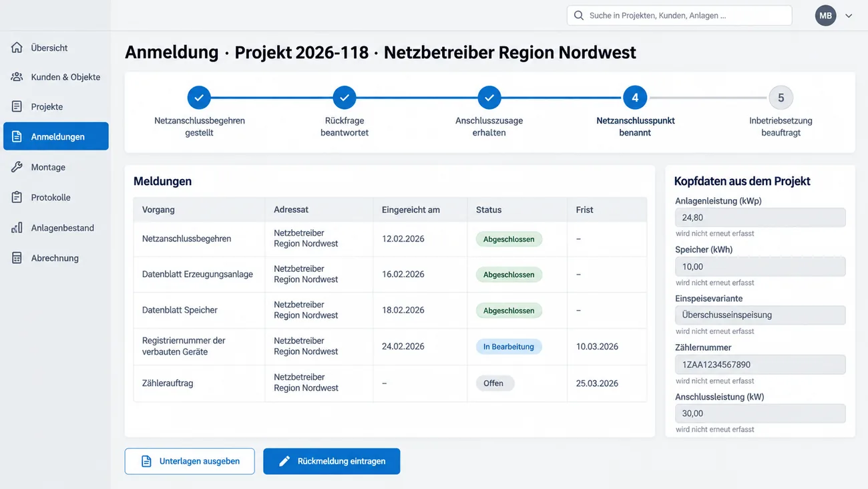This screenshot has height=489, width=868.
Task: Click Abgeschlossen badge in Netzanschlussbegehren row
Action: point(509,239)
